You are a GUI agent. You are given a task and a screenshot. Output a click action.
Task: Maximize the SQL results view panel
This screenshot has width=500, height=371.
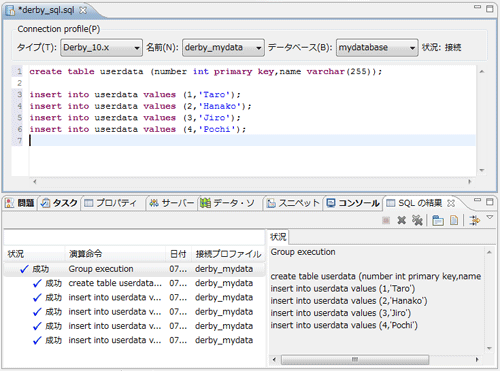point(490,202)
